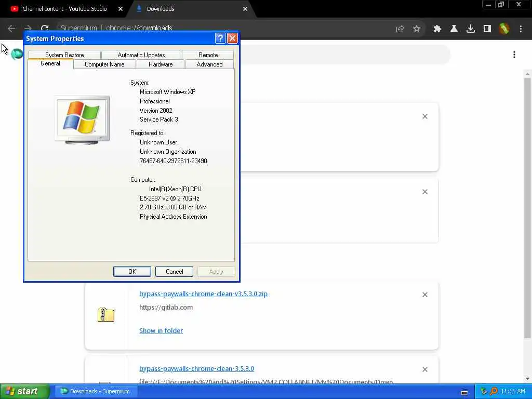Click OK in System Properties
532x399 pixels.
click(x=132, y=271)
